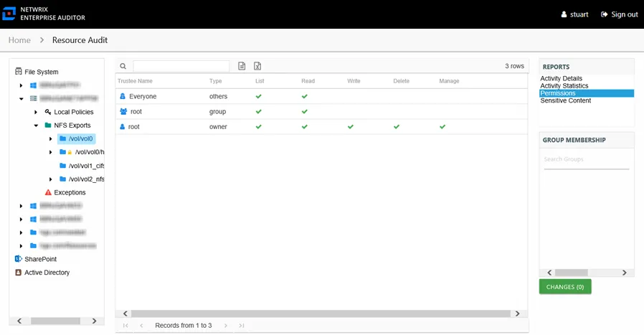The height and width of the screenshot is (335, 644).
Task: Click the File System root icon
Action: [19, 72]
